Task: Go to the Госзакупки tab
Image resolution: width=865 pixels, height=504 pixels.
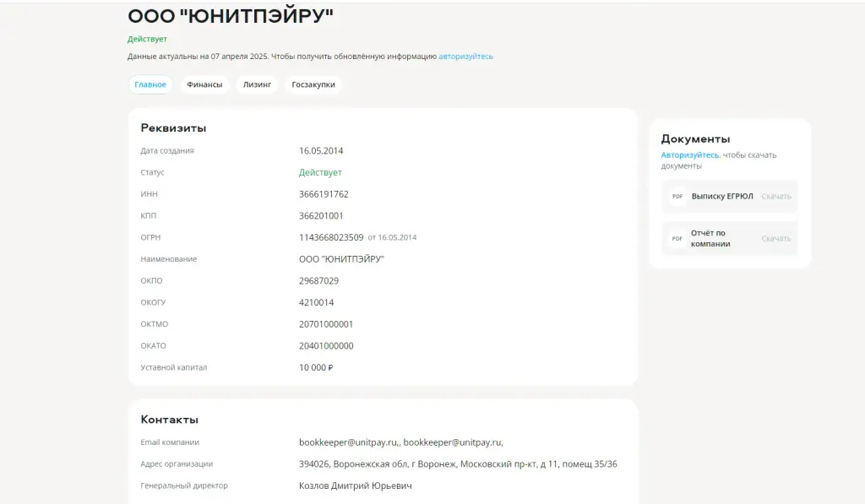Action: coord(313,84)
